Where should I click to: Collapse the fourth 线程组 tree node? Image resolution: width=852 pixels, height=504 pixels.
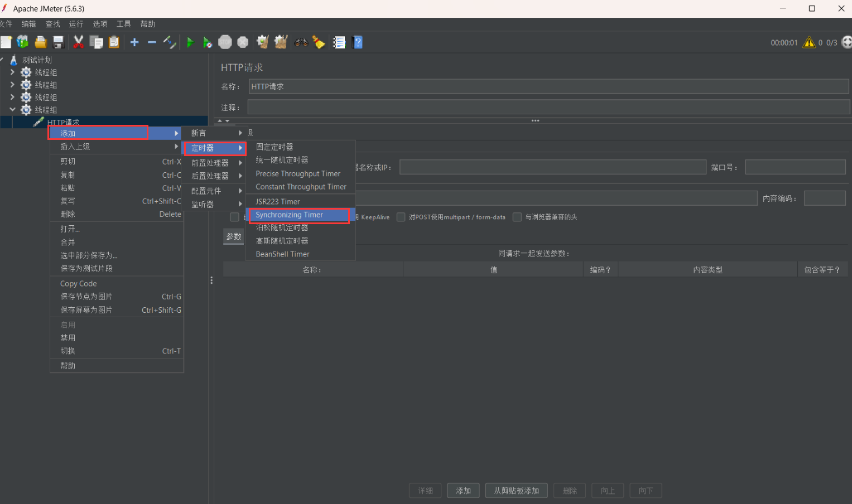[12, 109]
